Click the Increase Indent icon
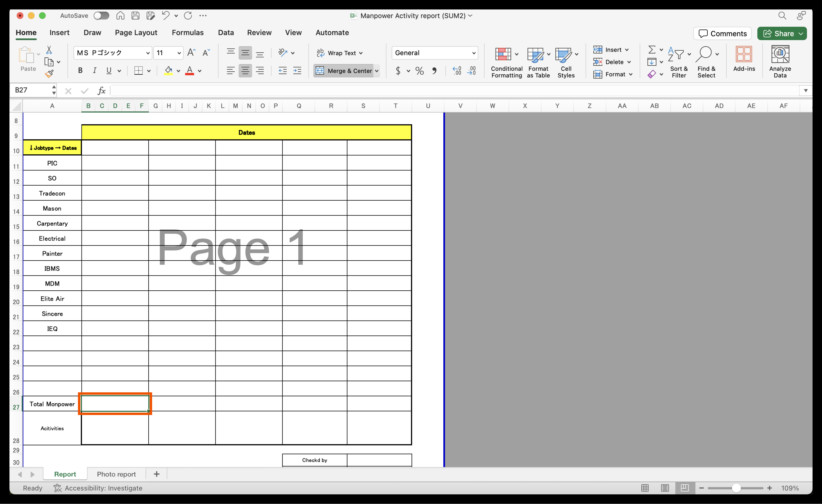 297,71
